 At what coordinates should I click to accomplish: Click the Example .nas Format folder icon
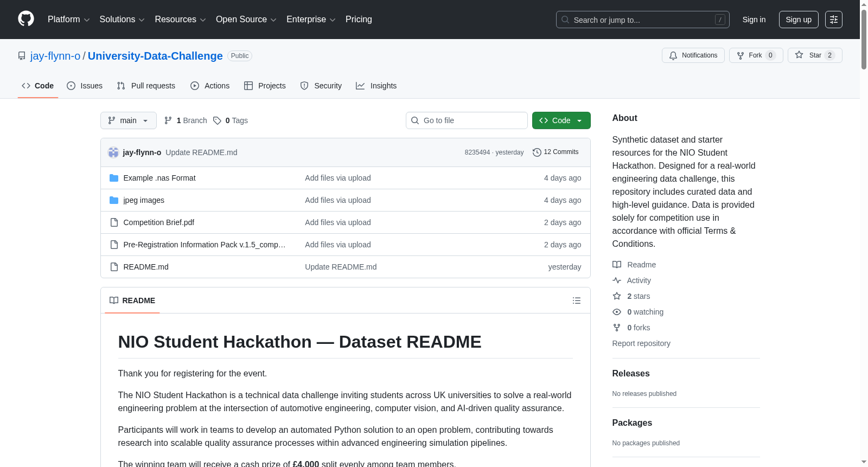[x=114, y=178]
